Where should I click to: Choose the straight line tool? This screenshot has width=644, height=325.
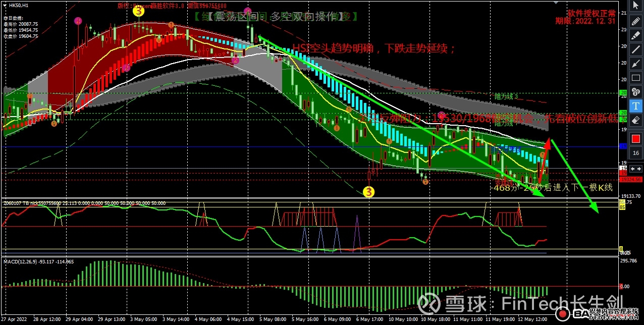636,50
